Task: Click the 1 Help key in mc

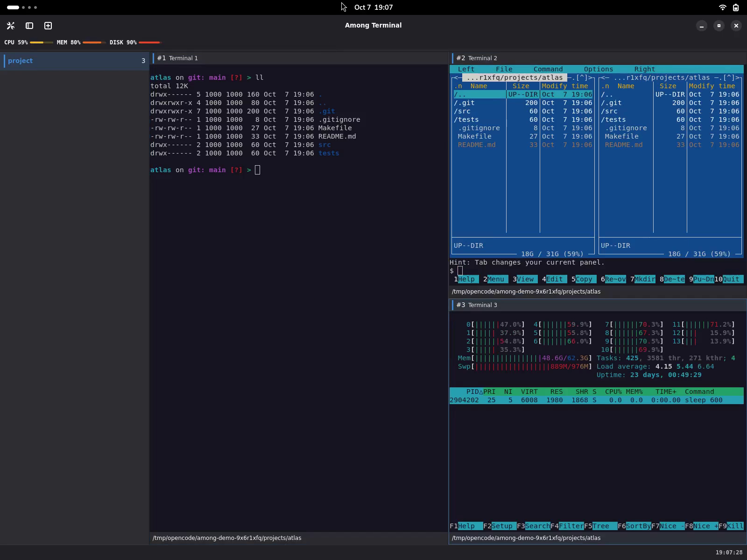Action: (466, 279)
